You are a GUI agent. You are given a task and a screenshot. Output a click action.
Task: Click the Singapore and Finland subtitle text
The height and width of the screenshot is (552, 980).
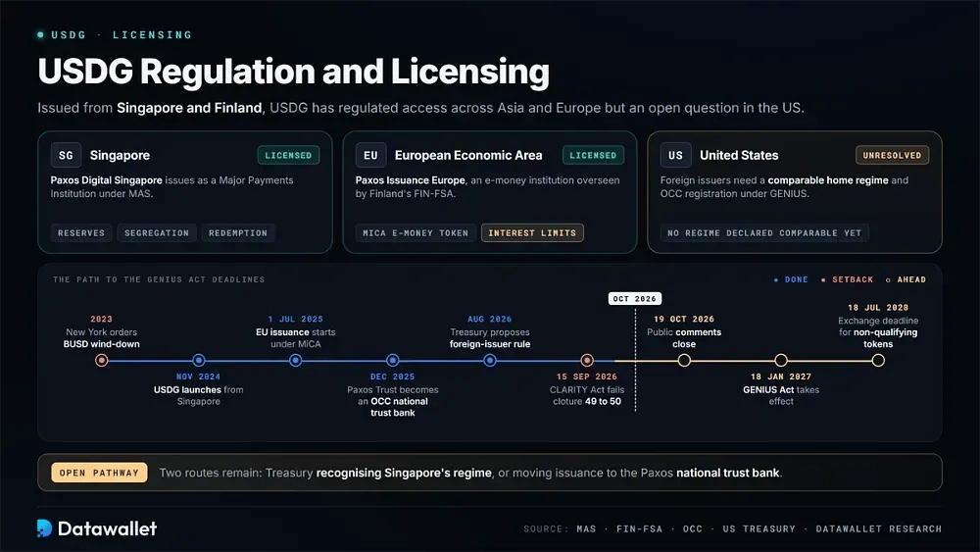tap(189, 108)
